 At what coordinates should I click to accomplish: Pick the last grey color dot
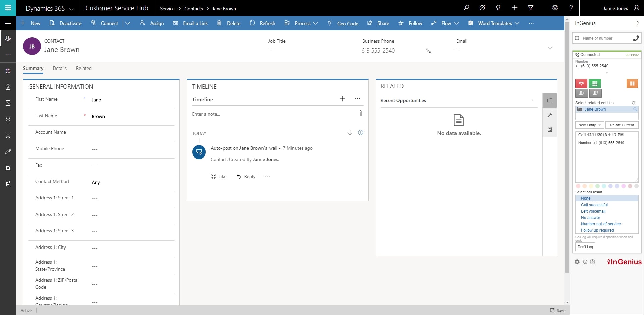[x=636, y=186]
